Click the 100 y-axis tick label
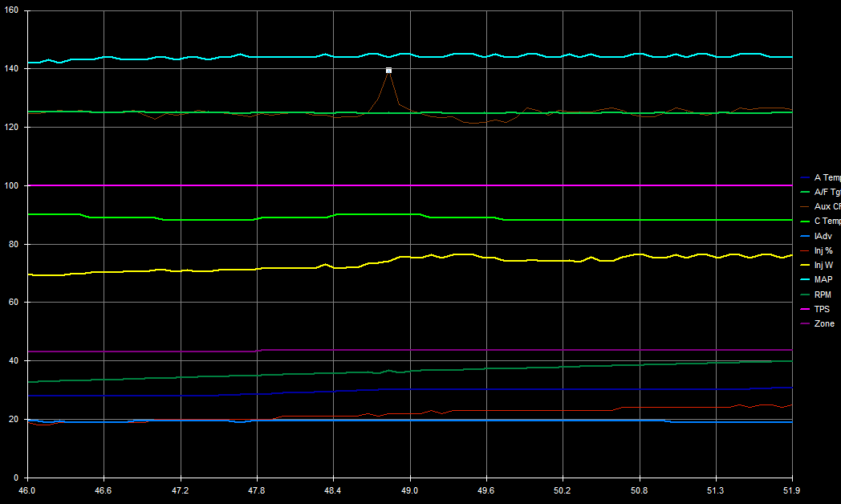This screenshot has height=504, width=841. [11, 185]
